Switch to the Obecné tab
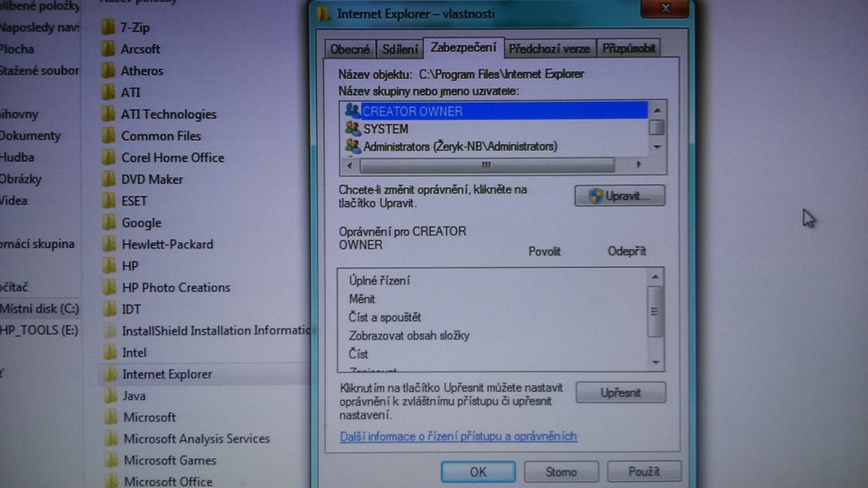Viewport: 868px width, 488px height. tap(349, 49)
